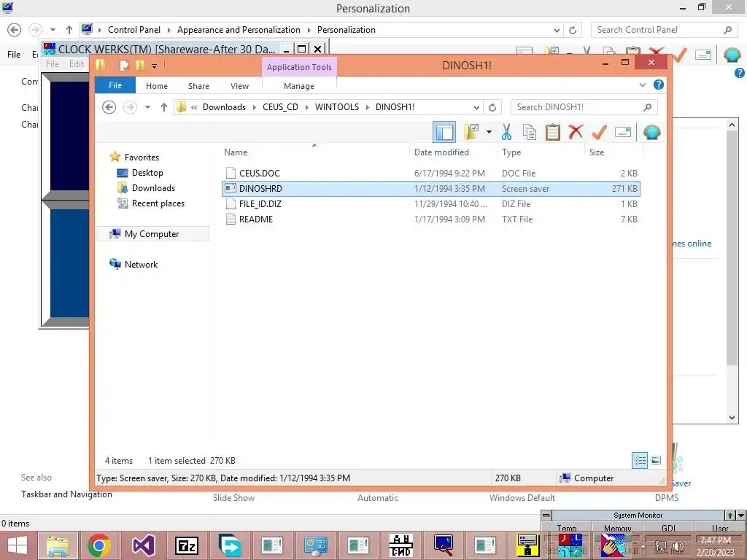Open the System Monitor dropdown arrow button
This screenshot has width=747, height=560.
(741, 516)
